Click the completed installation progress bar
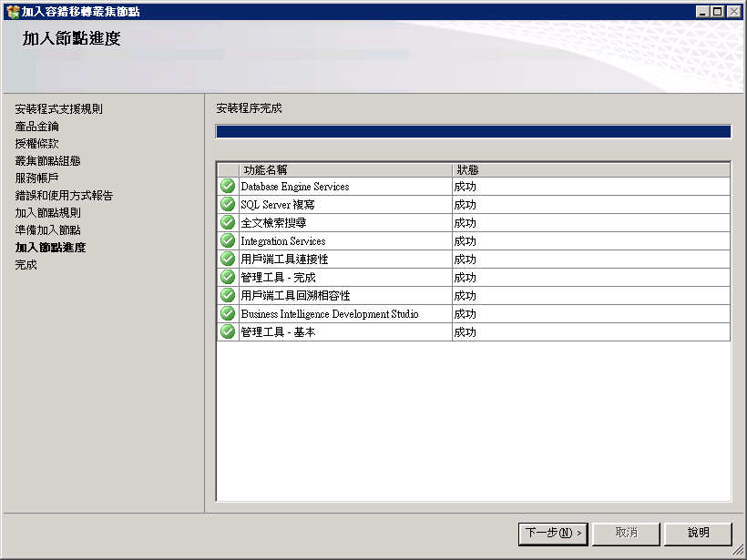The image size is (747, 560). click(x=473, y=131)
